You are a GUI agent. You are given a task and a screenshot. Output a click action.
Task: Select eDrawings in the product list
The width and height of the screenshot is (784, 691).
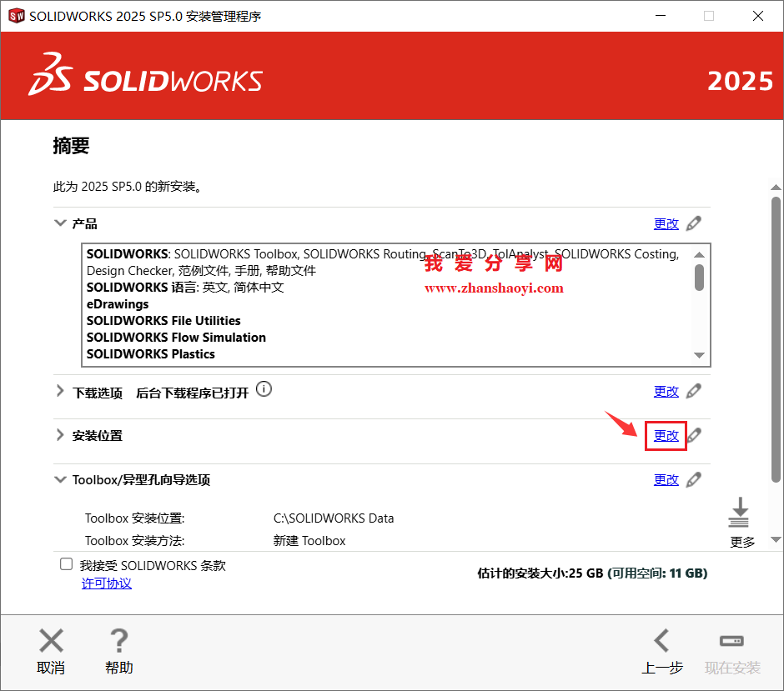click(118, 303)
